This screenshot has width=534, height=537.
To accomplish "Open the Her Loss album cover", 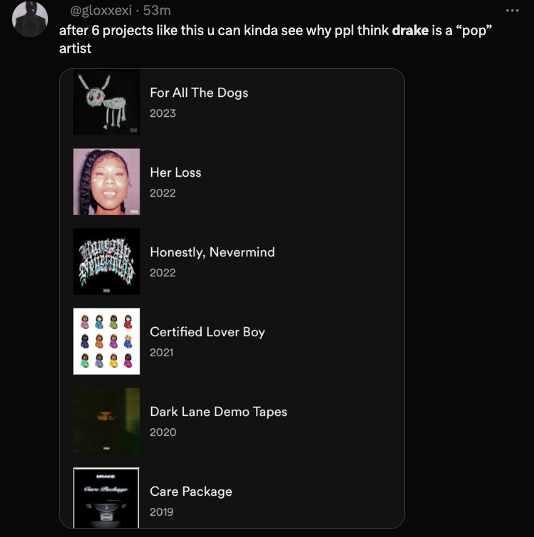I will tap(107, 182).
